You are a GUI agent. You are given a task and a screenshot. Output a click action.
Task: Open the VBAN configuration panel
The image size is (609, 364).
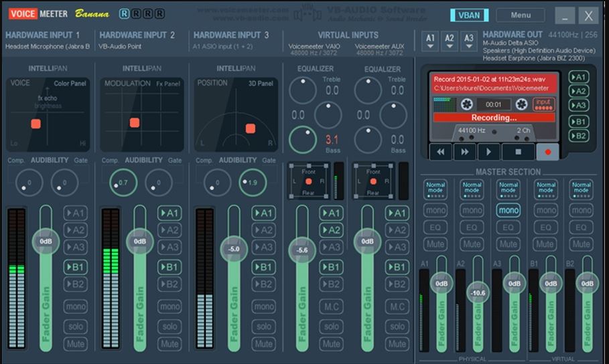point(469,15)
